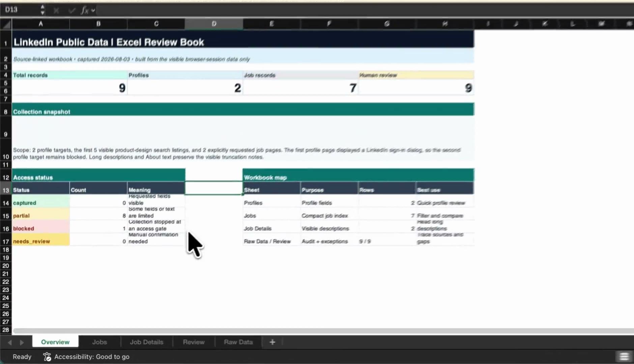Viewport: 634px width, 364px height.
Task: Click the 'Collection snapshot' header cell
Action: click(243, 110)
